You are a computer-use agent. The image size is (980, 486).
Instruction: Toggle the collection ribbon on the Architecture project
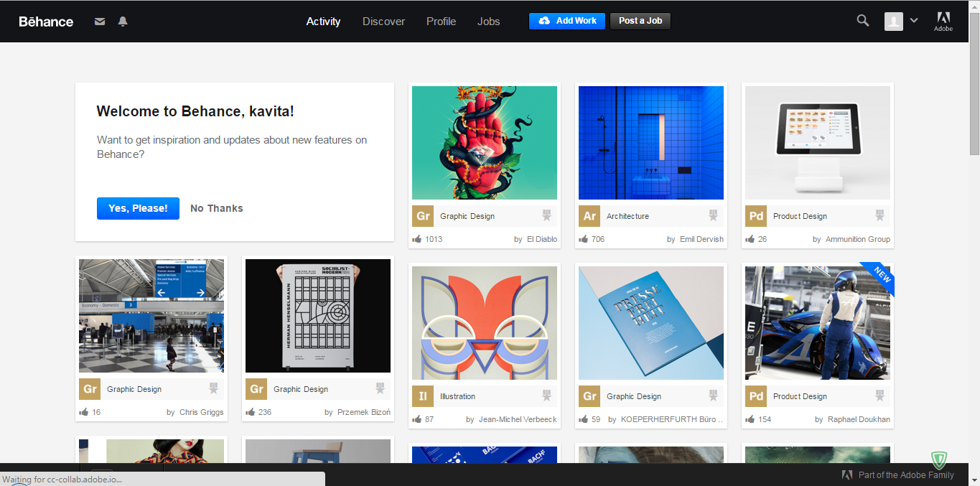(x=713, y=215)
